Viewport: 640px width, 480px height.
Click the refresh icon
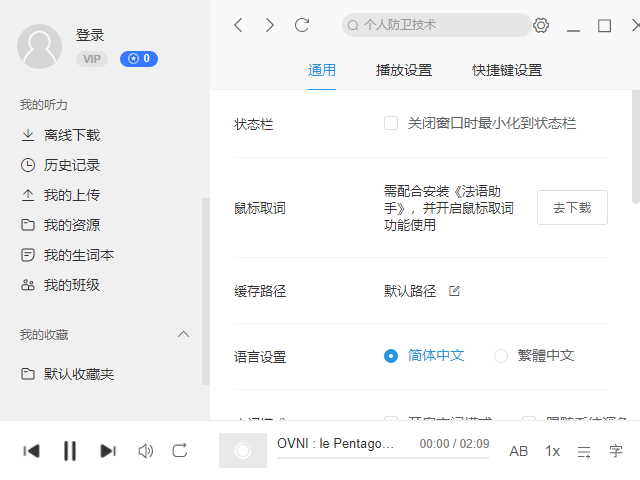302,25
